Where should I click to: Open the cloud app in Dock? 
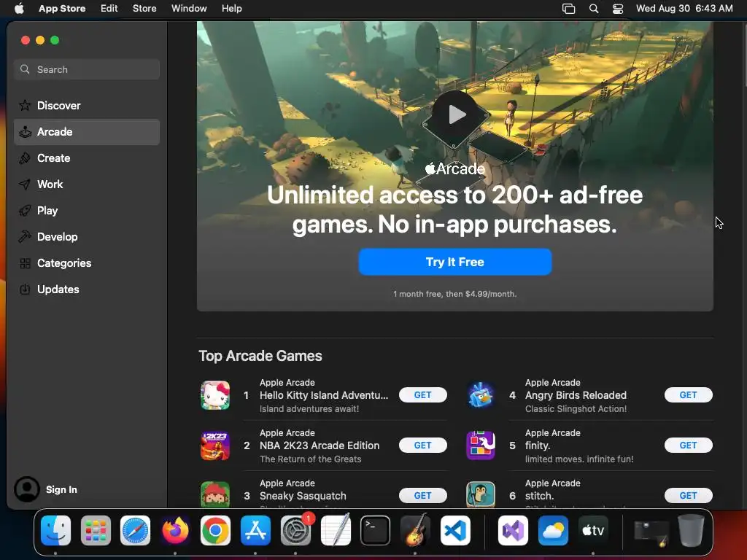(x=553, y=531)
